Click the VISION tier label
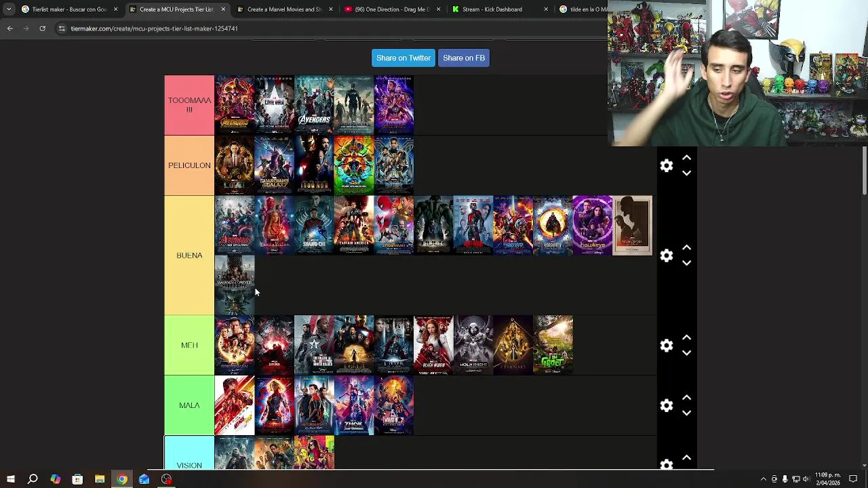 click(x=189, y=453)
